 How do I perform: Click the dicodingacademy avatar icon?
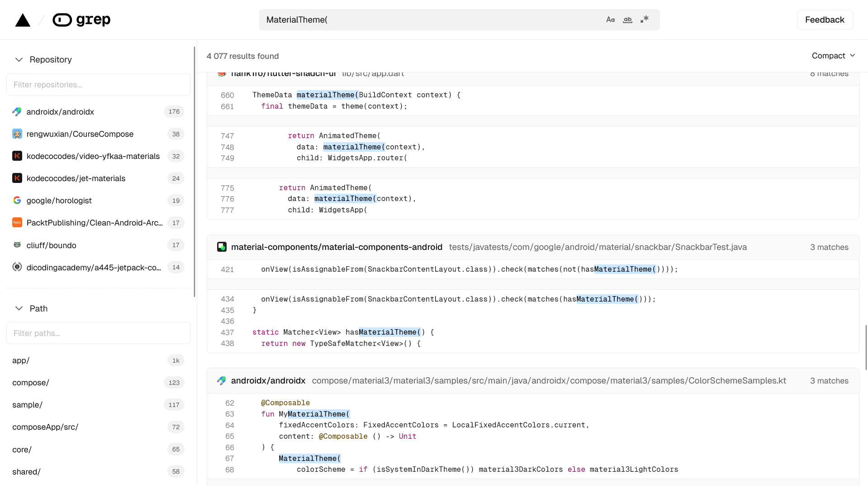pyautogui.click(x=17, y=267)
